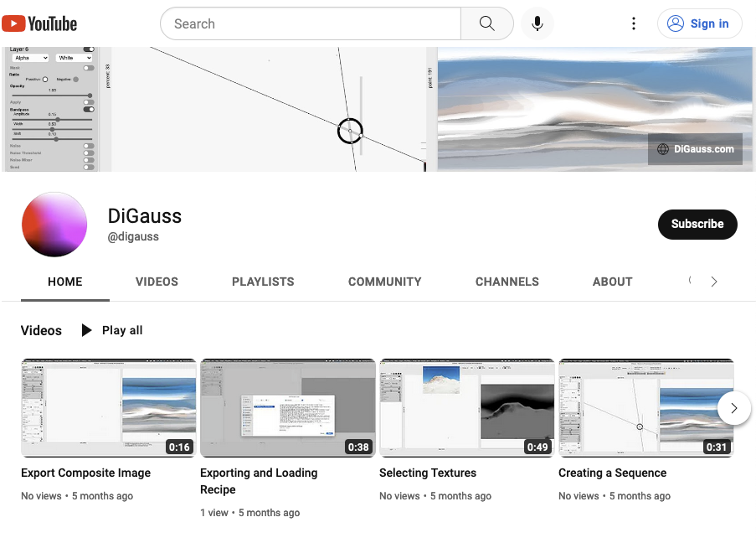The height and width of the screenshot is (543, 756).
Task: Open Selecting Textures video thumbnail
Action: tap(466, 408)
